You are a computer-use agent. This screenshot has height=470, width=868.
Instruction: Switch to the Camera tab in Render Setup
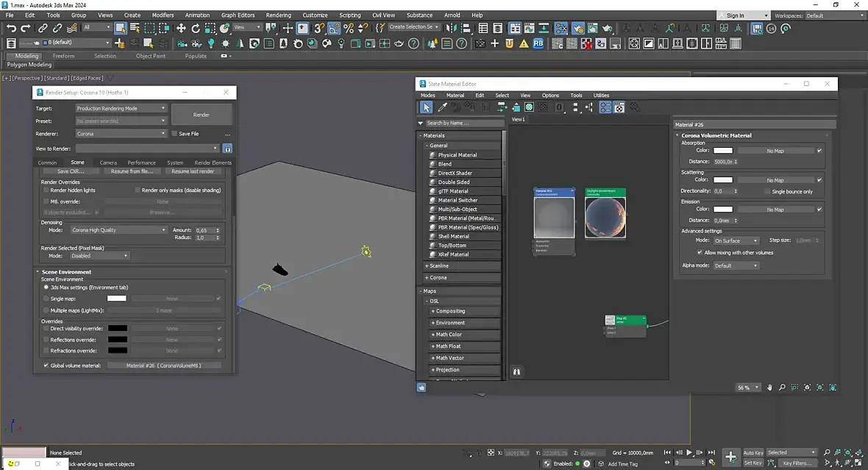tap(108, 163)
